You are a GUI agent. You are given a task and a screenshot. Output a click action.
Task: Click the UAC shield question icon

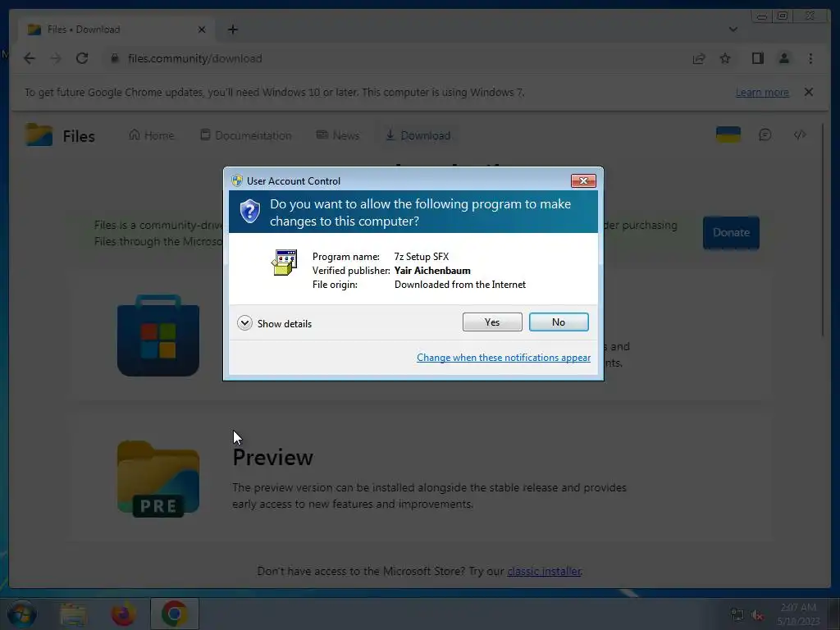point(249,211)
